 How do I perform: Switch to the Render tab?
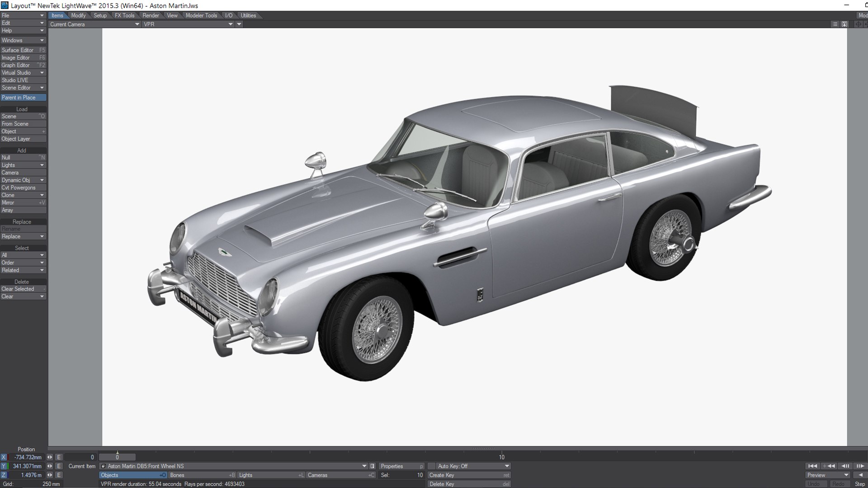coord(151,15)
